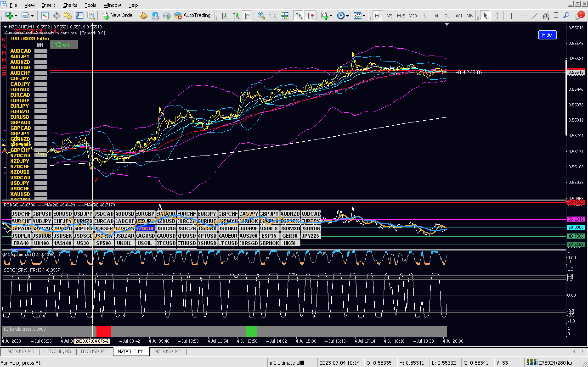Screen dimensions: 588x367
Task: Expand the Periodicity clock dropdown
Action: [348, 16]
